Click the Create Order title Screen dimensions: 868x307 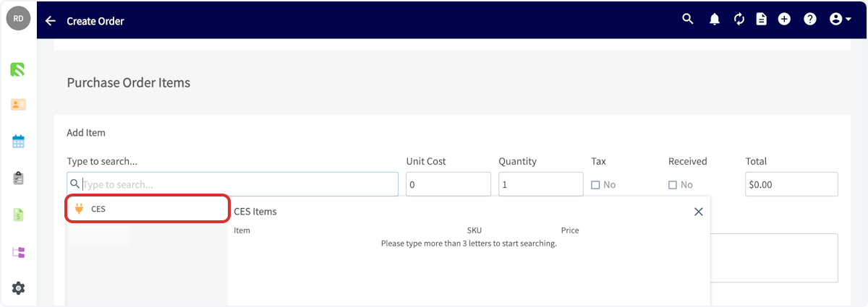tap(95, 21)
